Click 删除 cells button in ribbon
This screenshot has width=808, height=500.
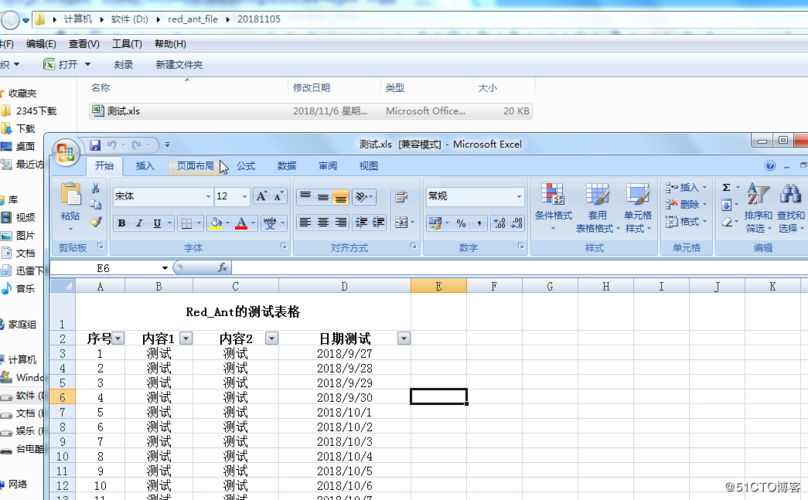[686, 205]
